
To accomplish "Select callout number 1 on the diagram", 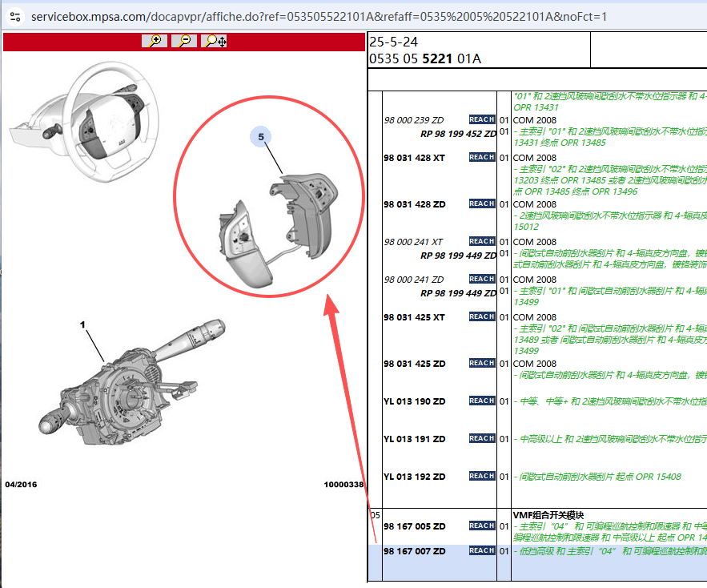I will pyautogui.click(x=82, y=325).
